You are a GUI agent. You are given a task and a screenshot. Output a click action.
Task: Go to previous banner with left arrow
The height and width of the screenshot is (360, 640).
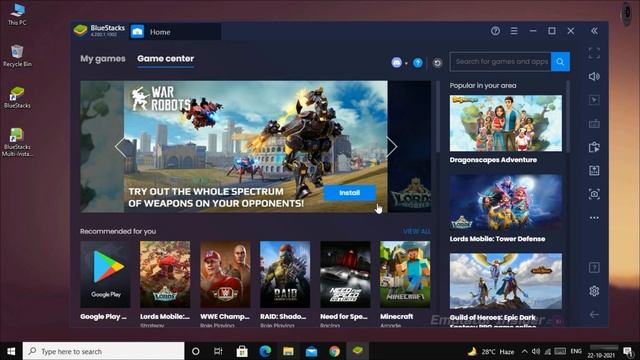121,147
